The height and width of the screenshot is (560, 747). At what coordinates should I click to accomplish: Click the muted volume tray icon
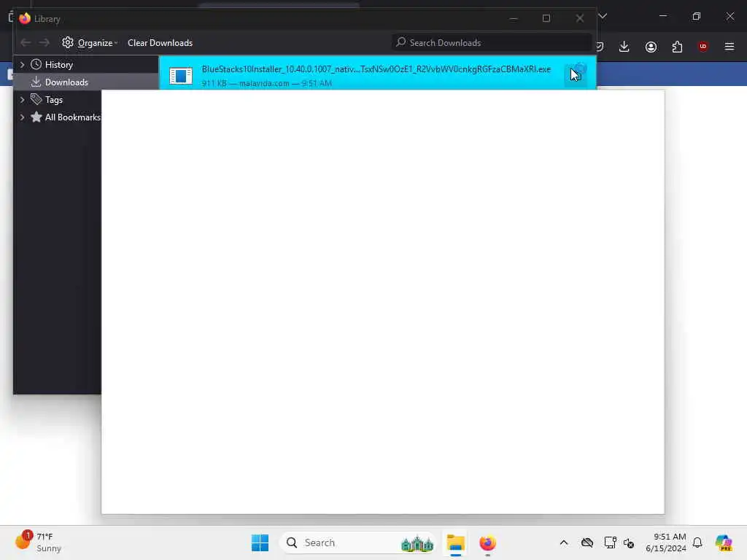point(629,542)
